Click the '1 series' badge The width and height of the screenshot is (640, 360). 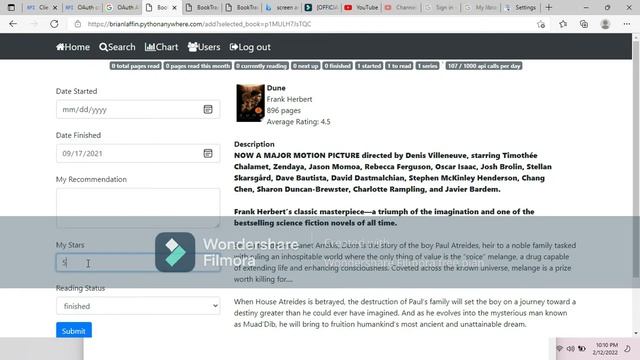427,66
